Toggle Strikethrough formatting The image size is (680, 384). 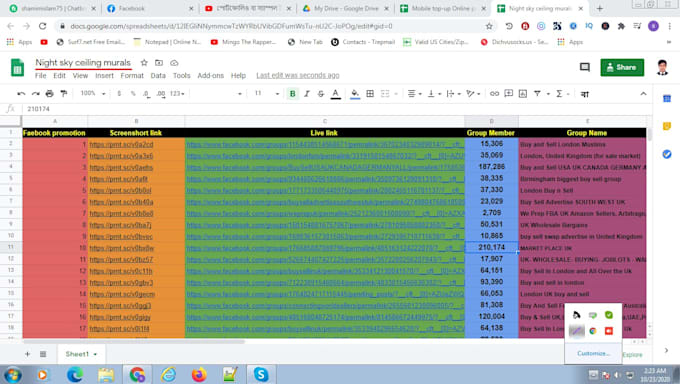pyautogui.click(x=321, y=94)
